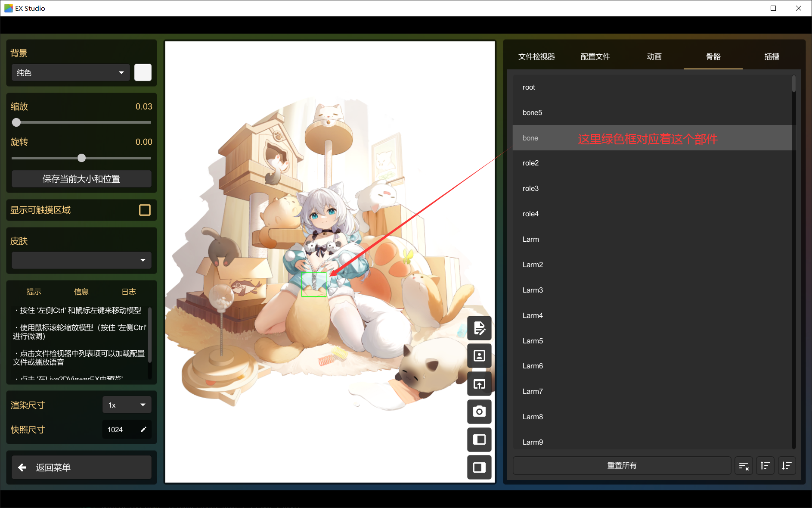Screen dimensions: 812x508
Task: Toggle the right panel layout icon
Action: [479, 467]
